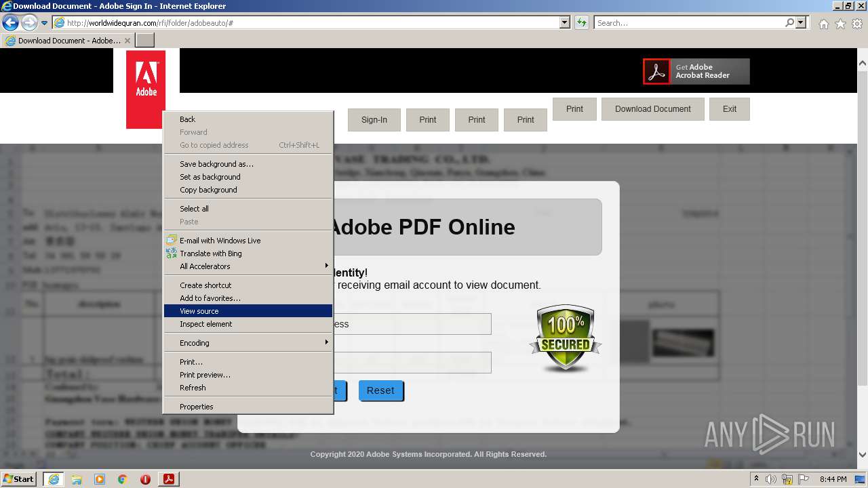Select Back in the context menu
Viewport: 868px width, 488px height.
(x=248, y=119)
